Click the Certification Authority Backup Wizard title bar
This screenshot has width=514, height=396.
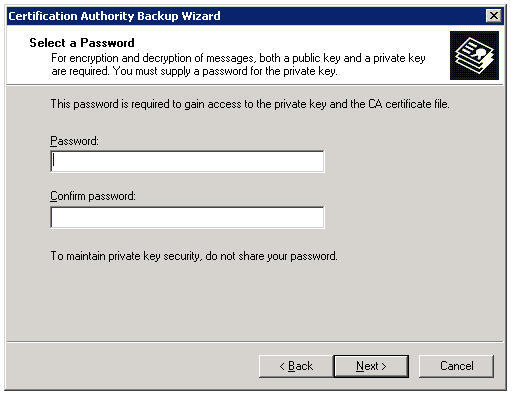[x=247, y=16]
